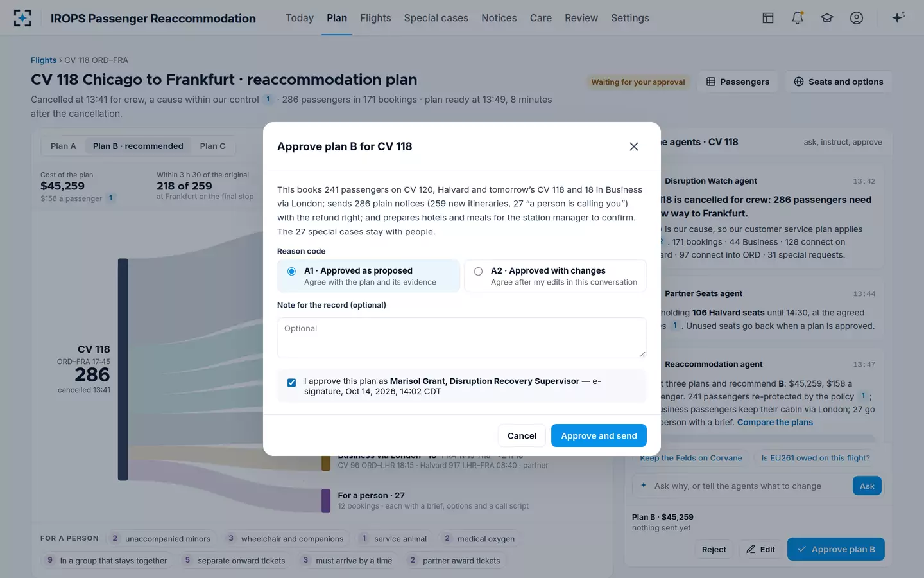Click the partner award tickets chip
The image size is (924, 578).
(x=454, y=561)
